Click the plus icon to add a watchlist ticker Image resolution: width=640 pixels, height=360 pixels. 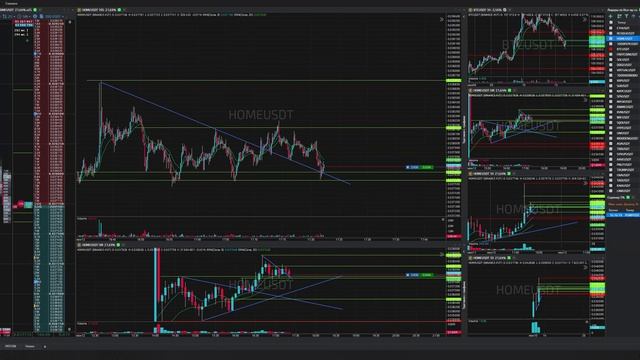[611, 16]
